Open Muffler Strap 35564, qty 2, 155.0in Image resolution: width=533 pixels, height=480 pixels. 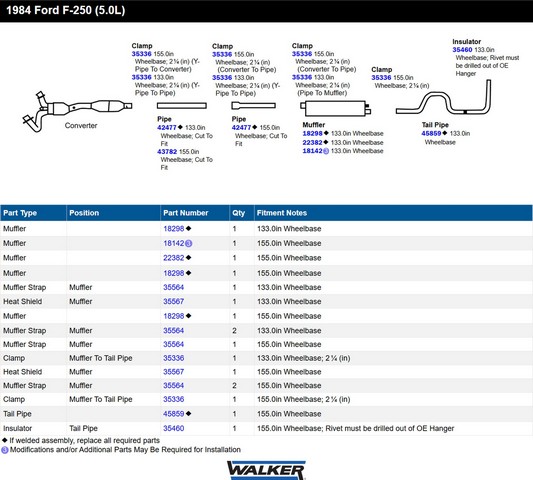coord(174,385)
